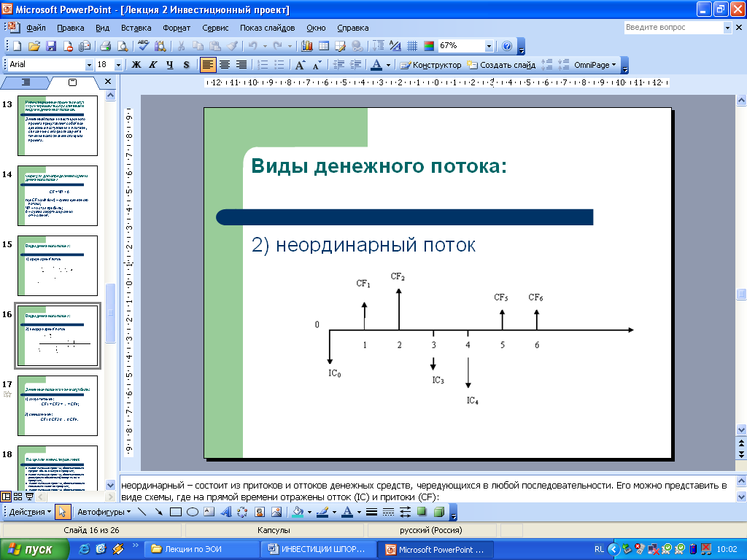Switch to the Outline tab in pane
This screenshot has width=747, height=560.
pos(26,82)
